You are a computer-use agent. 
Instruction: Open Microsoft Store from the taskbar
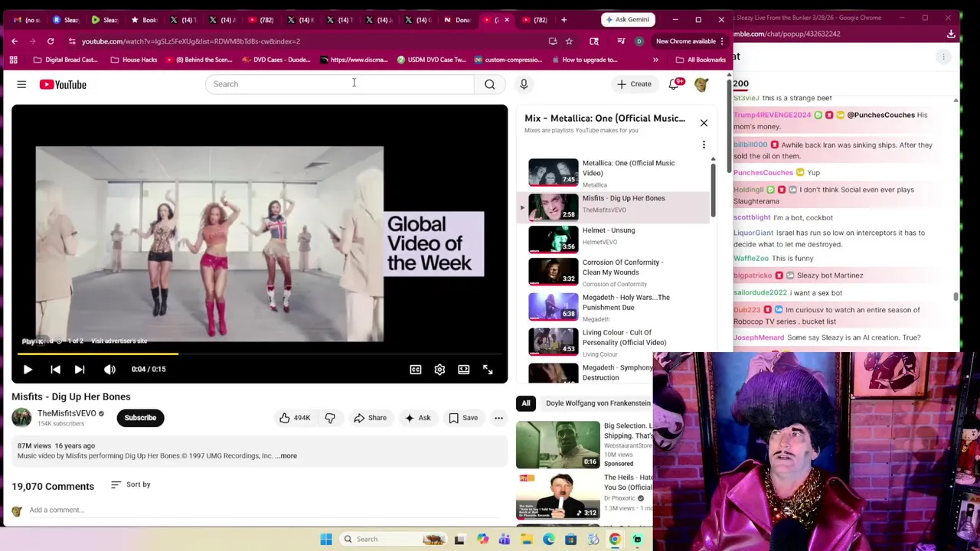click(x=570, y=540)
